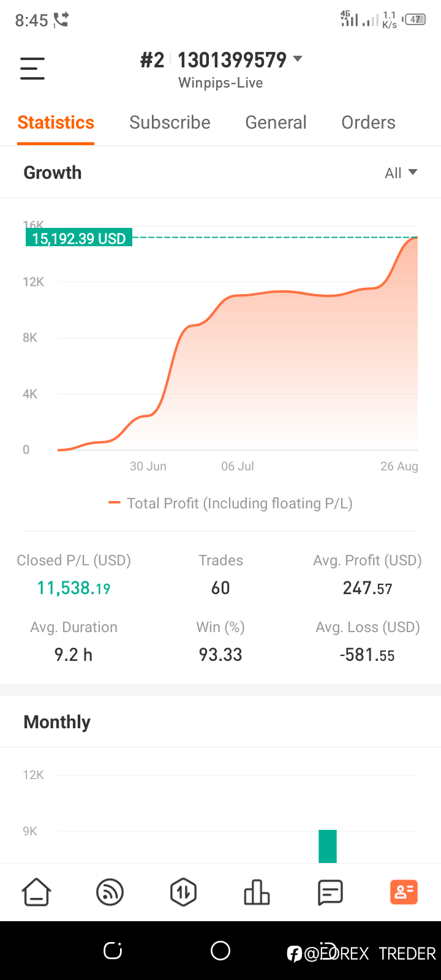Image resolution: width=441 pixels, height=980 pixels.
Task: Open the bar chart statistics icon
Action: [257, 892]
